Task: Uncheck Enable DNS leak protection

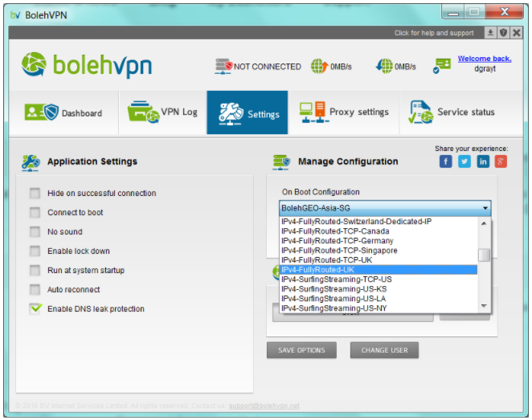Action: coord(35,309)
